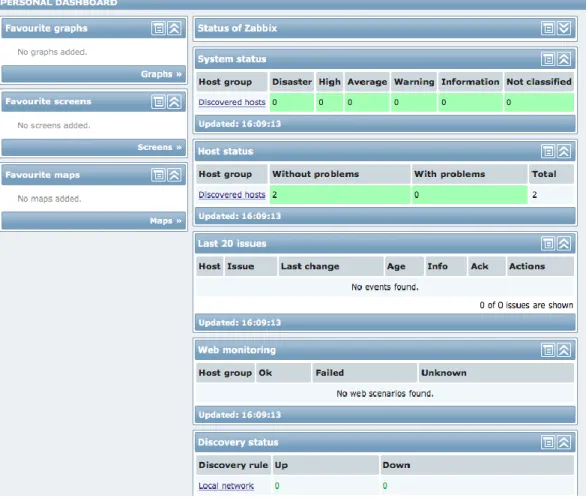
Task: Collapse the Web monitoring widget
Action: (x=564, y=350)
